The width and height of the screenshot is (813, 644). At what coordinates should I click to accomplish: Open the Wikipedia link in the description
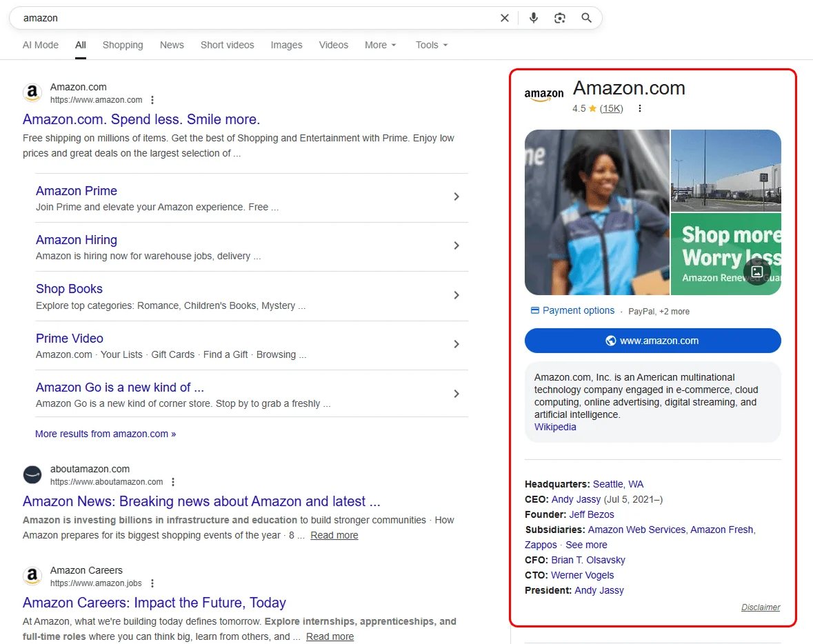coord(554,427)
